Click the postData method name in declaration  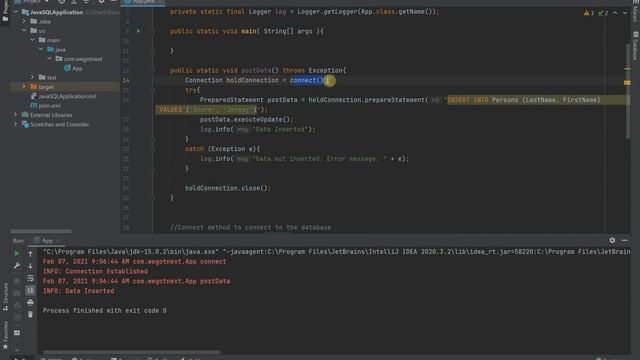click(256, 70)
